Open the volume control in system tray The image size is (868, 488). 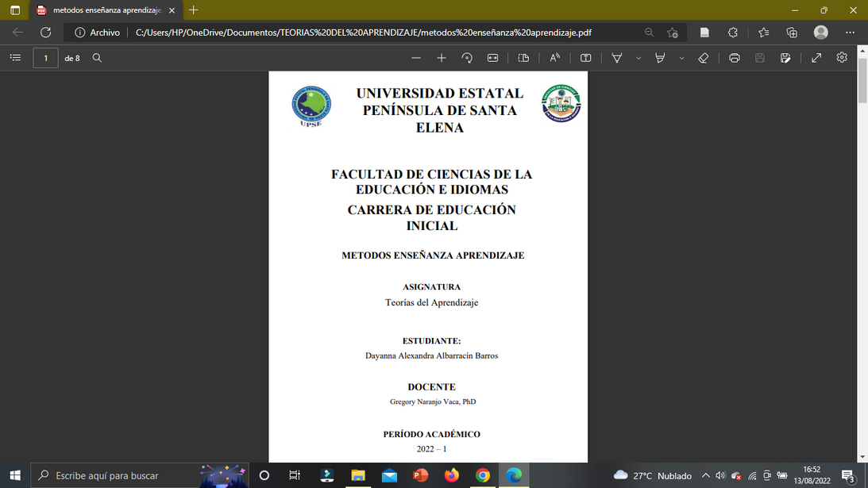pyautogui.click(x=720, y=475)
